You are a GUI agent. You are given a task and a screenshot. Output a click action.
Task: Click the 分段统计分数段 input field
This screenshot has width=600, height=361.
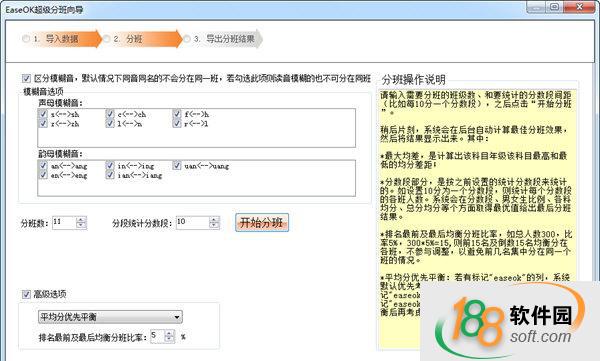coord(193,222)
